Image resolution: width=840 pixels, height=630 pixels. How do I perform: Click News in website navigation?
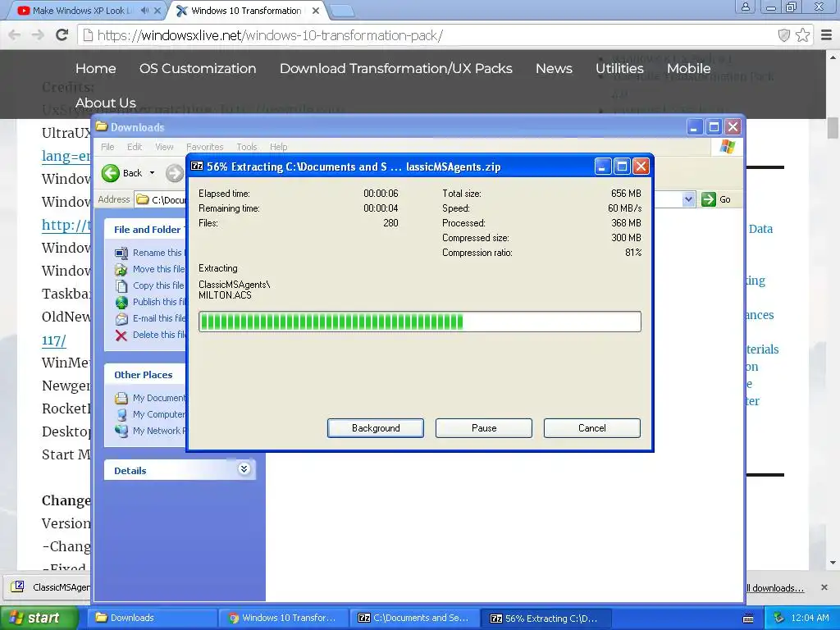[554, 69]
